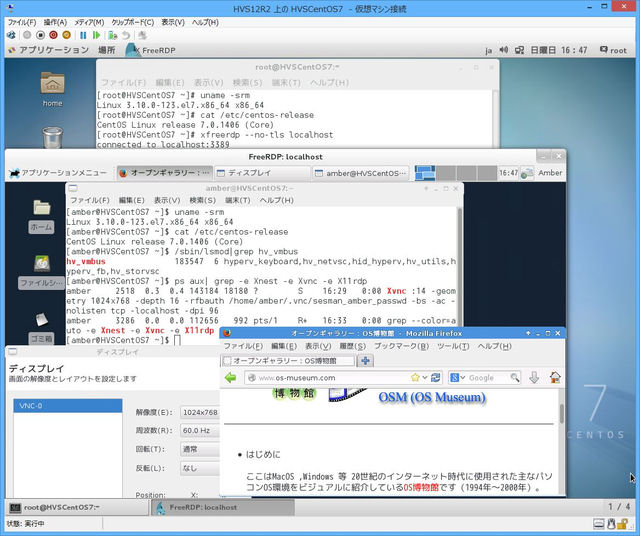Viewport: 640px width, 536px height.
Task: Open 検索(S) menu in amber terminal
Action: 202,200
